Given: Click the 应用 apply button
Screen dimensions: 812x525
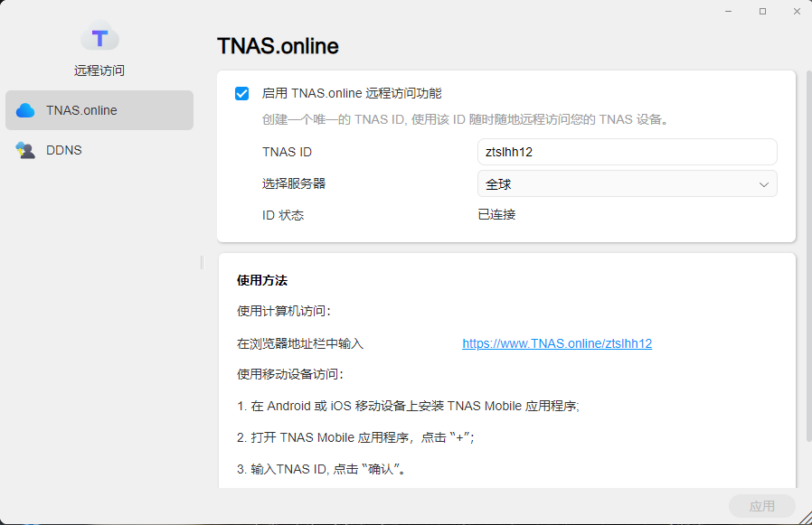Looking at the screenshot, I should 761,506.
